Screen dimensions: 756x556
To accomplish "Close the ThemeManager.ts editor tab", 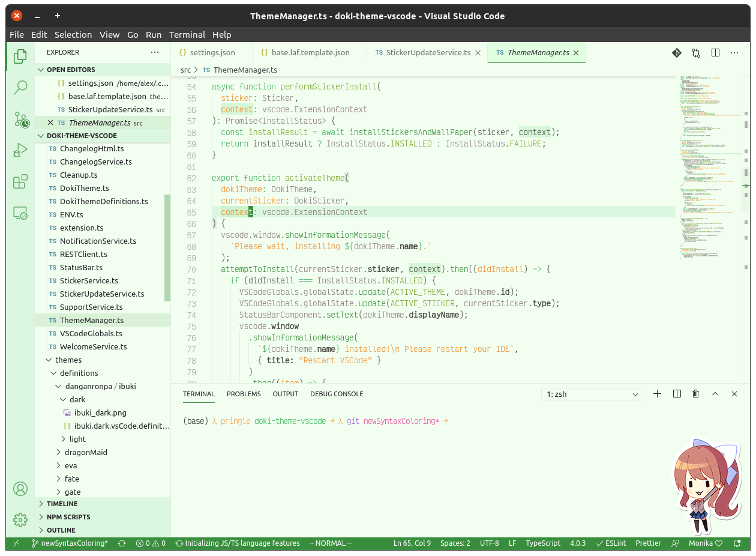I will pyautogui.click(x=576, y=53).
